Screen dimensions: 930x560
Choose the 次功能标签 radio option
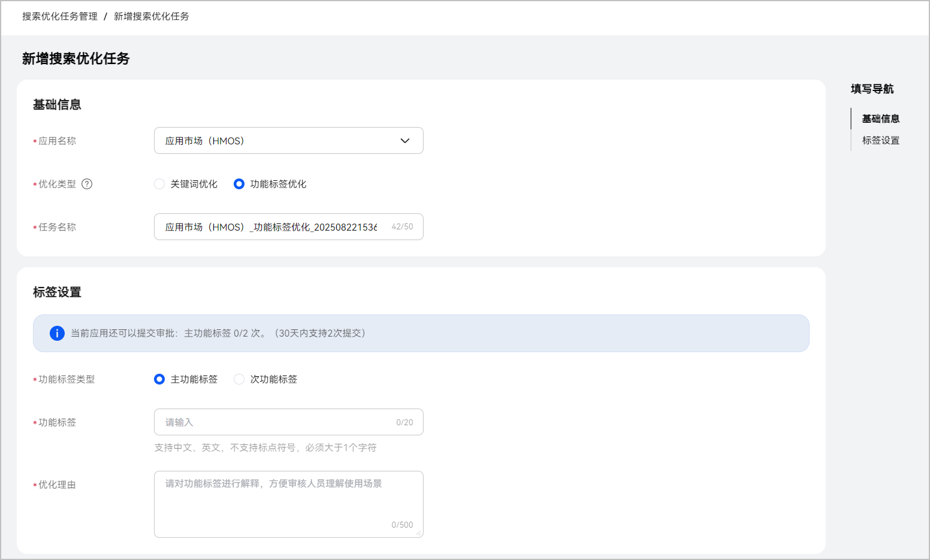(x=239, y=379)
